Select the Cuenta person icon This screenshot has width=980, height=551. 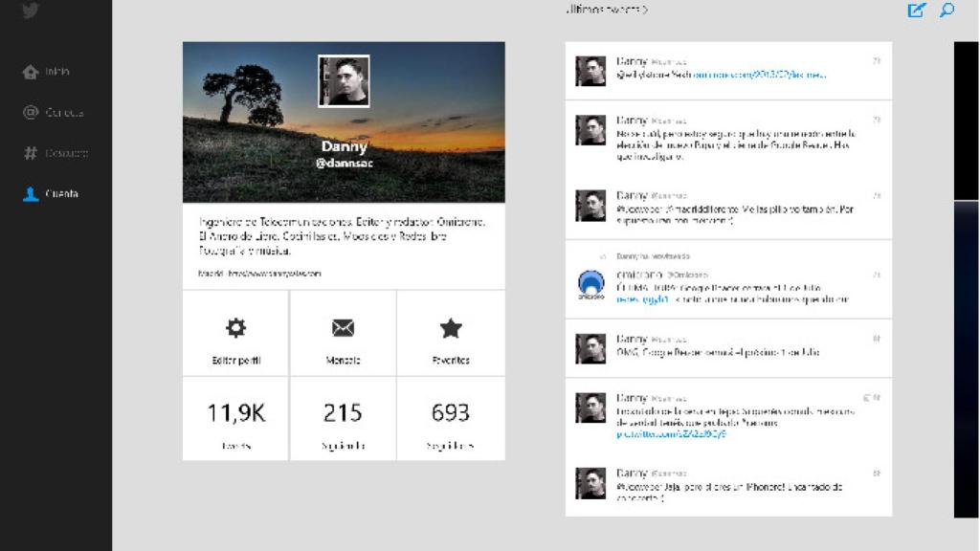(33, 193)
